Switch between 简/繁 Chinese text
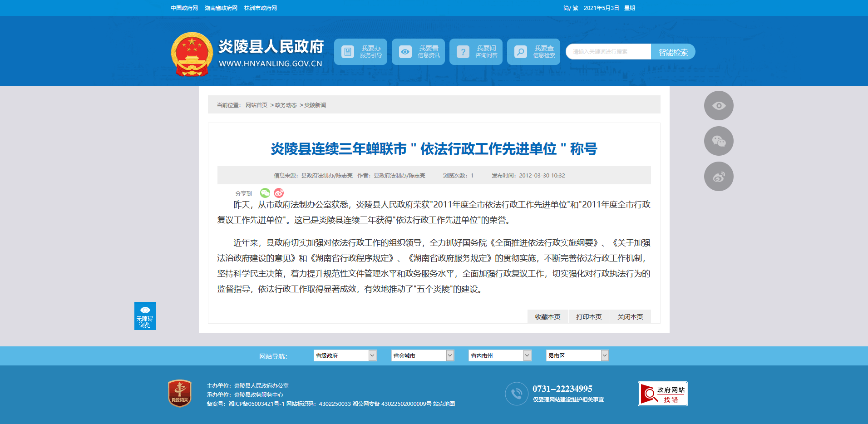The height and width of the screenshot is (424, 868). [x=571, y=8]
